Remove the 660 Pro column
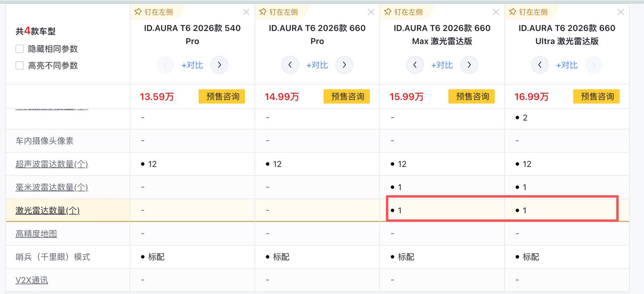Screen dimensions: 644x294 tap(371, 12)
